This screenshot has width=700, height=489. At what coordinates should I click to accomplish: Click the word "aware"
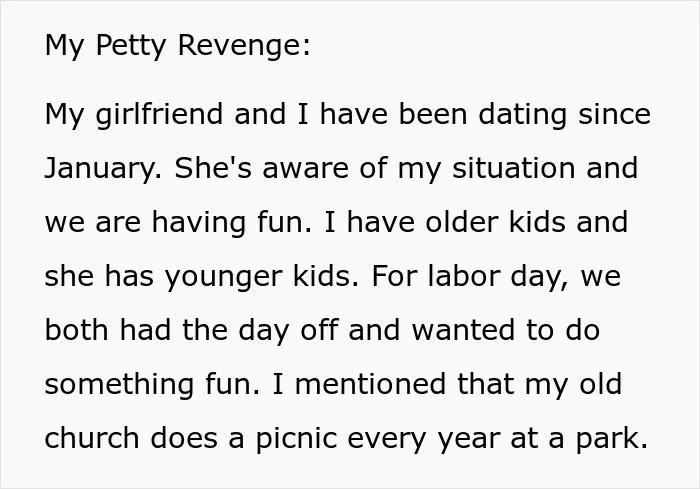coord(305,170)
